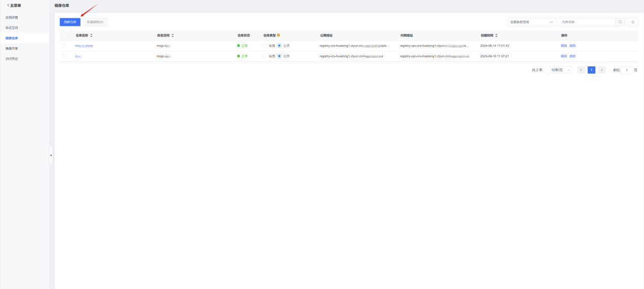Sort by 命名空间 column arrows
This screenshot has height=289, width=644.
point(172,35)
